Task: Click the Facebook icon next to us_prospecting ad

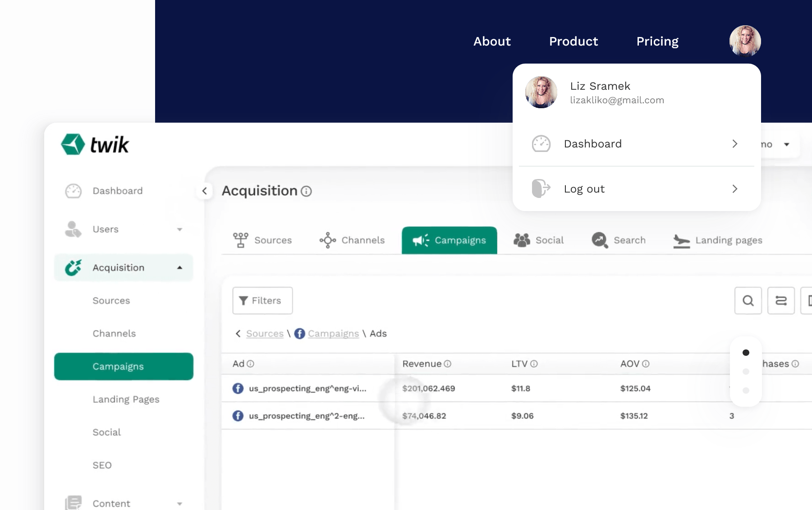Action: (x=238, y=388)
